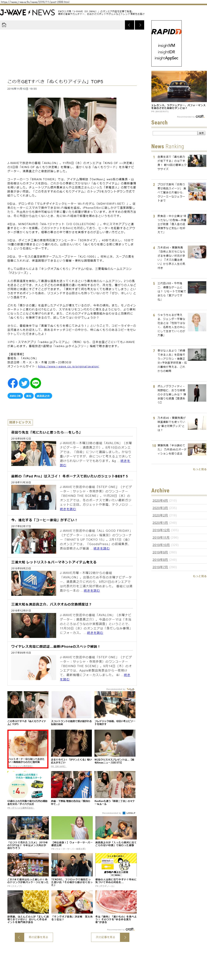Share article via Facebook icon
Viewport: 207px width, 980px height.
pos(13,383)
